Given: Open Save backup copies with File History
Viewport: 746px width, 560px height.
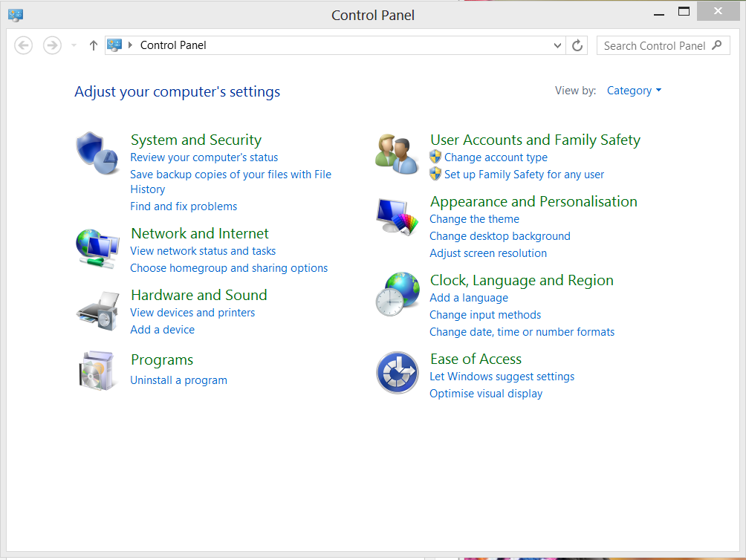Looking at the screenshot, I should tap(231, 182).
